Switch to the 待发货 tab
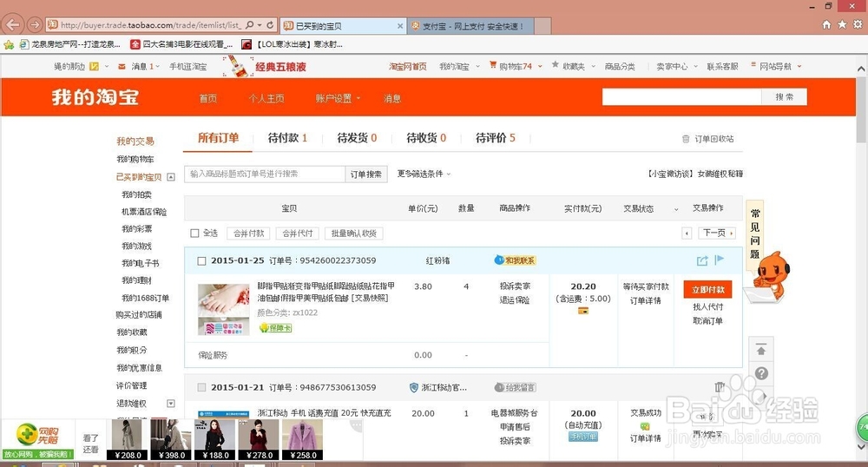The height and width of the screenshot is (467, 868). click(x=357, y=138)
